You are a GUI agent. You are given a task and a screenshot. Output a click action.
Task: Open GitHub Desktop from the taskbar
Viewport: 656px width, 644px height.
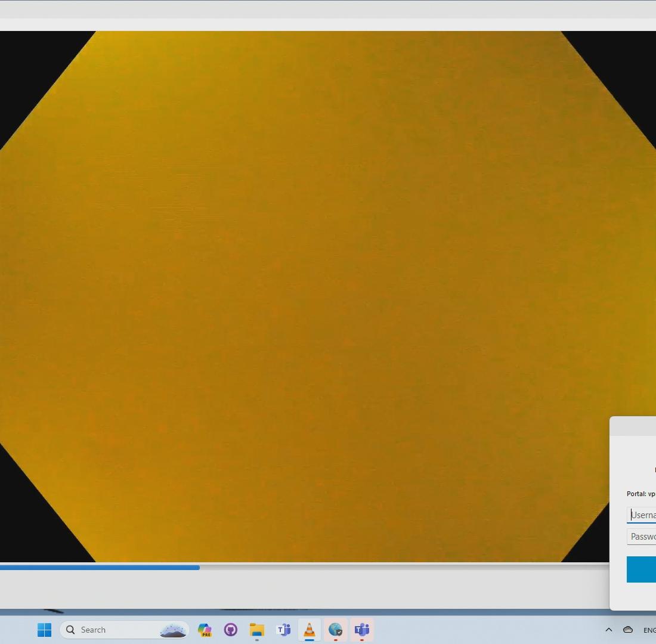pos(231,630)
